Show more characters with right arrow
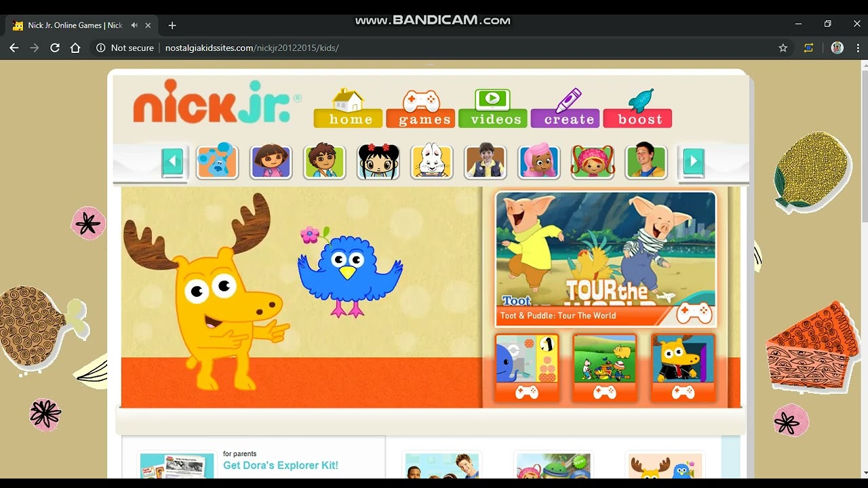This screenshot has height=488, width=868. (693, 162)
